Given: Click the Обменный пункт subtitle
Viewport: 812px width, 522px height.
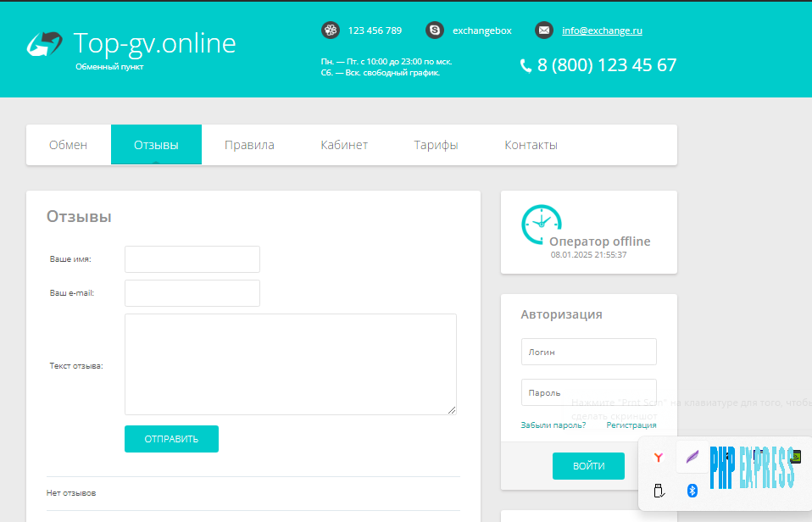Looking at the screenshot, I should click(109, 67).
